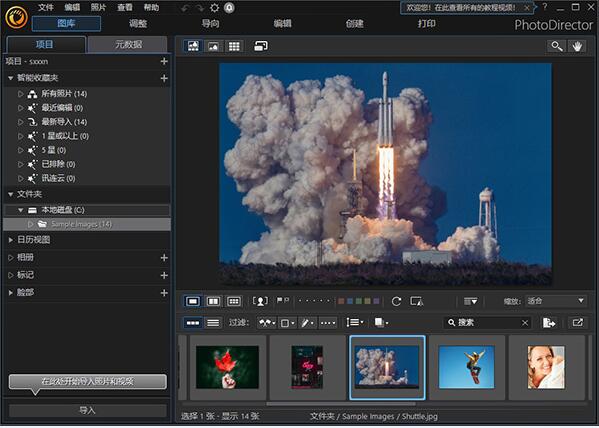Select the hand pan tool

(x=577, y=46)
